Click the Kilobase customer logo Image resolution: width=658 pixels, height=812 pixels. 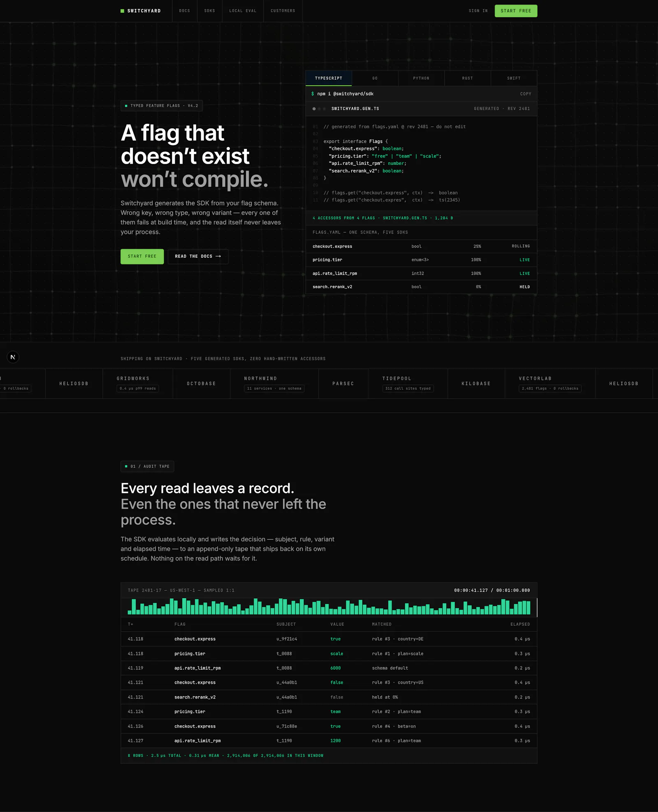tap(476, 384)
